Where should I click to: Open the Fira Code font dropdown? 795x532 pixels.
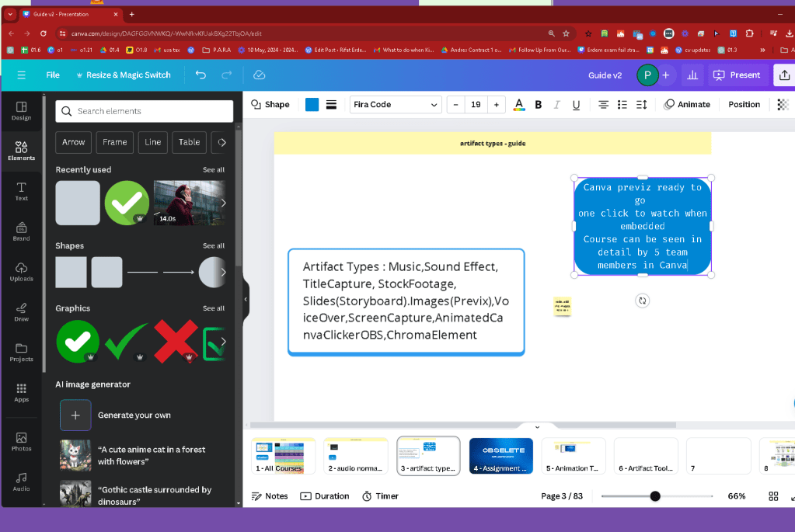pos(396,104)
